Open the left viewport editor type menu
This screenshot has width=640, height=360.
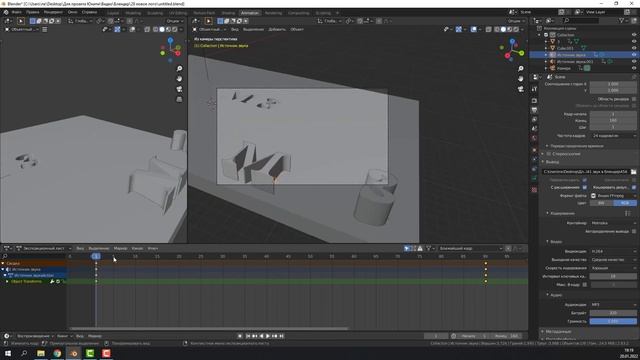tap(8, 21)
